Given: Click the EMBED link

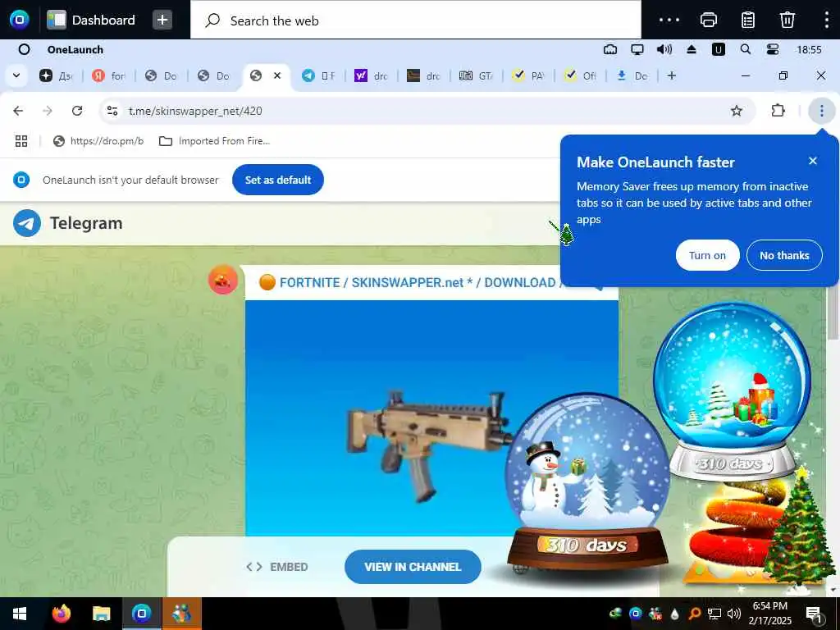Looking at the screenshot, I should [277, 567].
